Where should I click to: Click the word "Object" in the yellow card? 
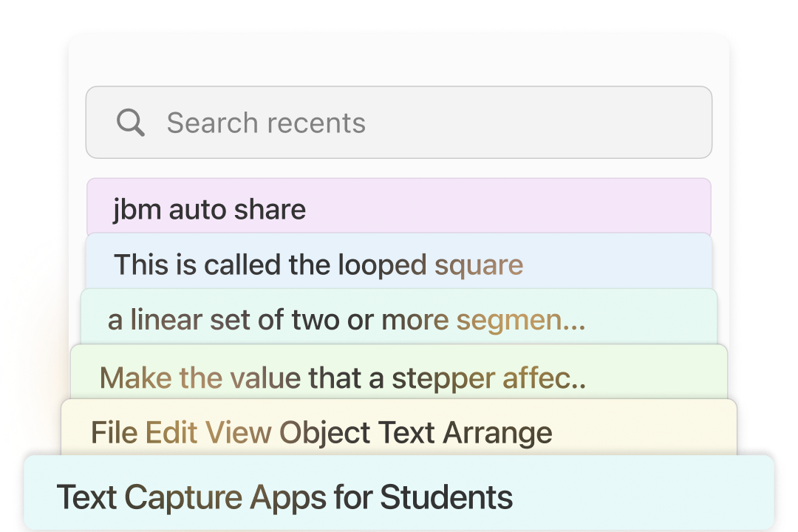pos(324,432)
